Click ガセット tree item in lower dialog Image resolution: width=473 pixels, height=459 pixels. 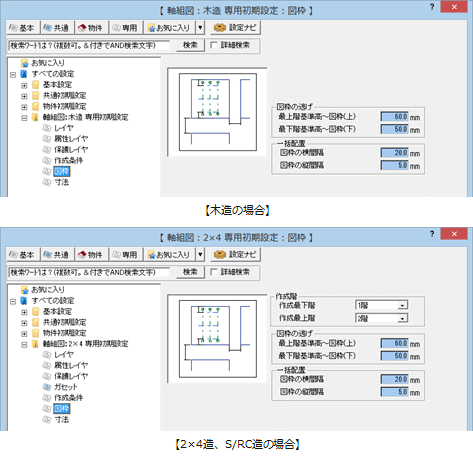[x=60, y=387]
